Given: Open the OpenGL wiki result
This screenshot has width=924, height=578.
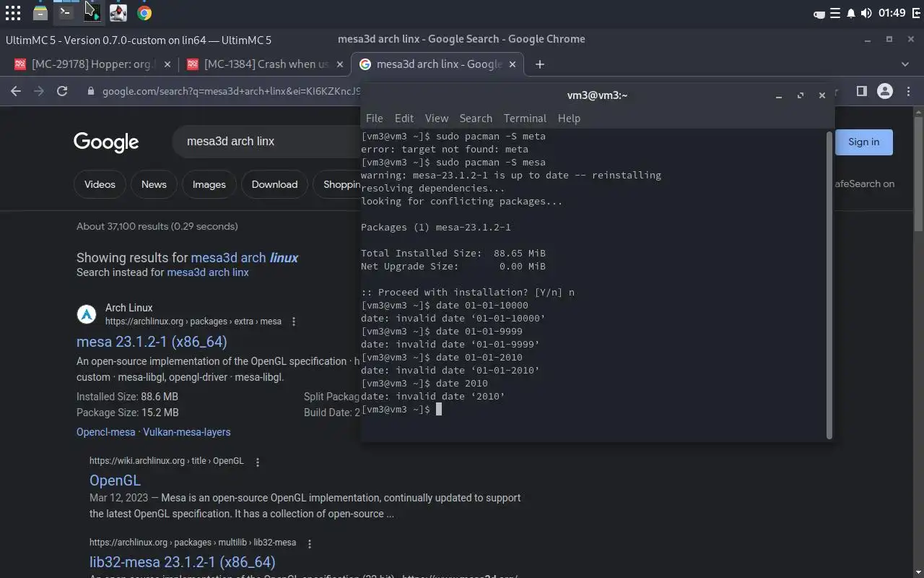Looking at the screenshot, I should click(115, 480).
